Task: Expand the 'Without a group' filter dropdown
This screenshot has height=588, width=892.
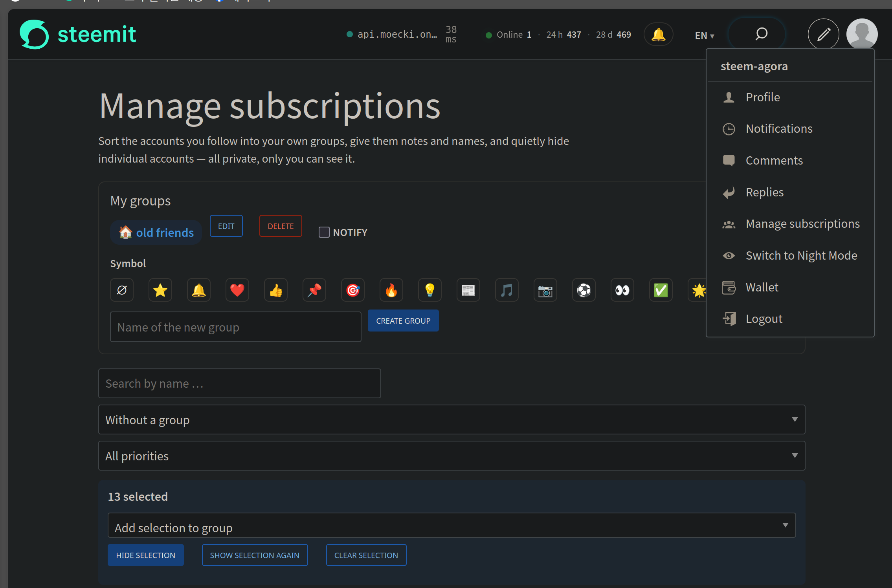Action: tap(452, 419)
